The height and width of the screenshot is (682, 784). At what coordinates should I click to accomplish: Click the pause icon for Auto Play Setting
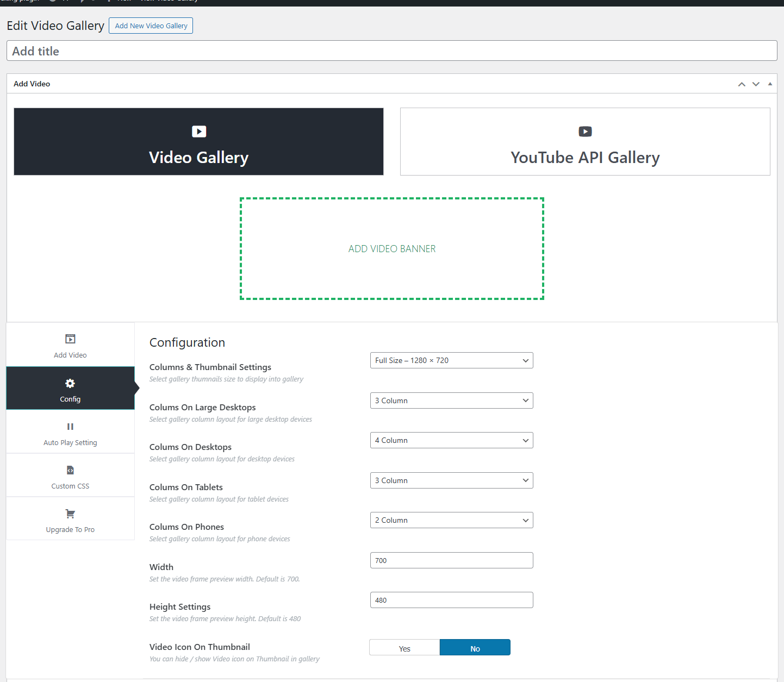click(70, 427)
